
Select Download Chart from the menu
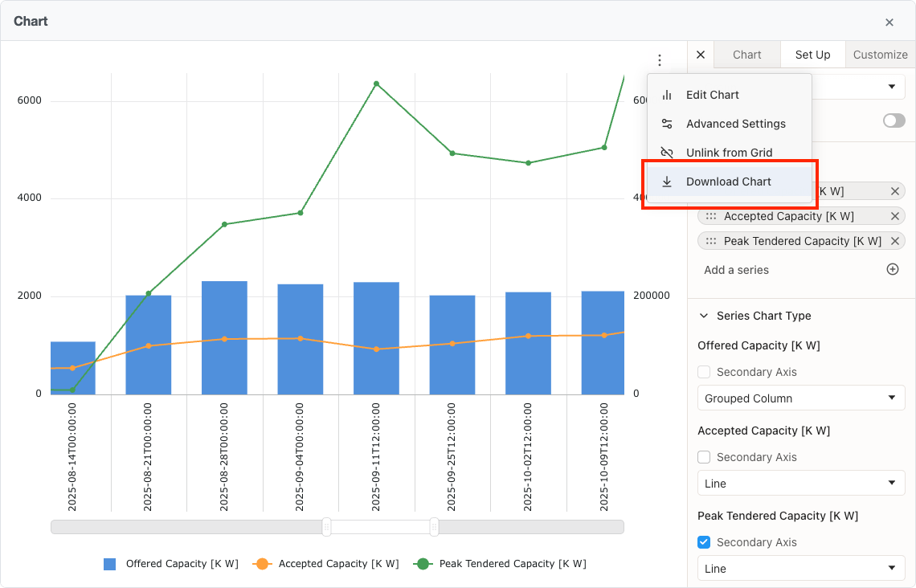coord(728,182)
